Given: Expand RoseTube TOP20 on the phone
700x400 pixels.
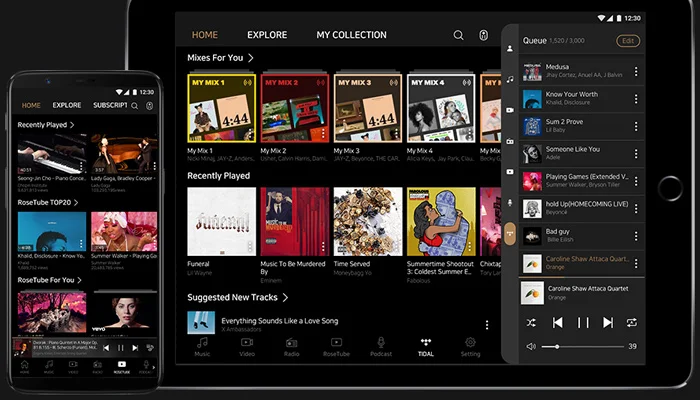Looking at the screenshot, I should (79, 203).
